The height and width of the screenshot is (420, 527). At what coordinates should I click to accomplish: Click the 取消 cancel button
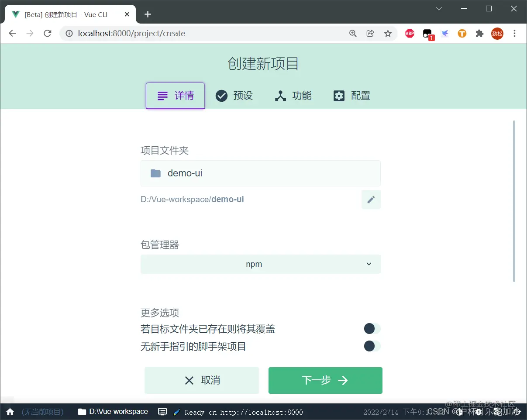click(202, 380)
